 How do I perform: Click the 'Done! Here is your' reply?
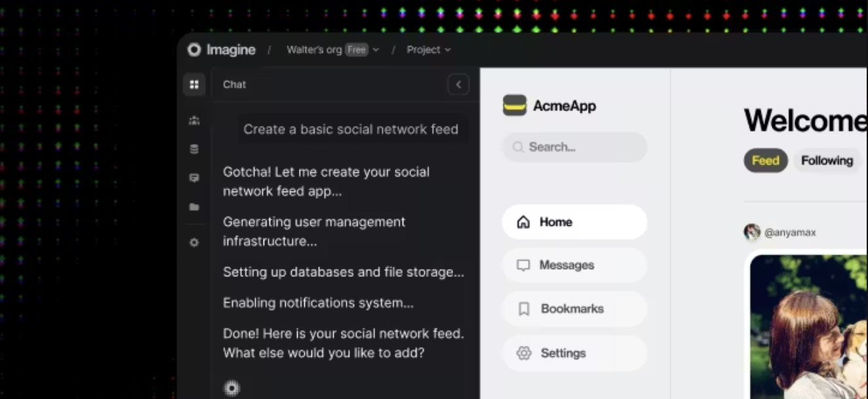(x=344, y=343)
